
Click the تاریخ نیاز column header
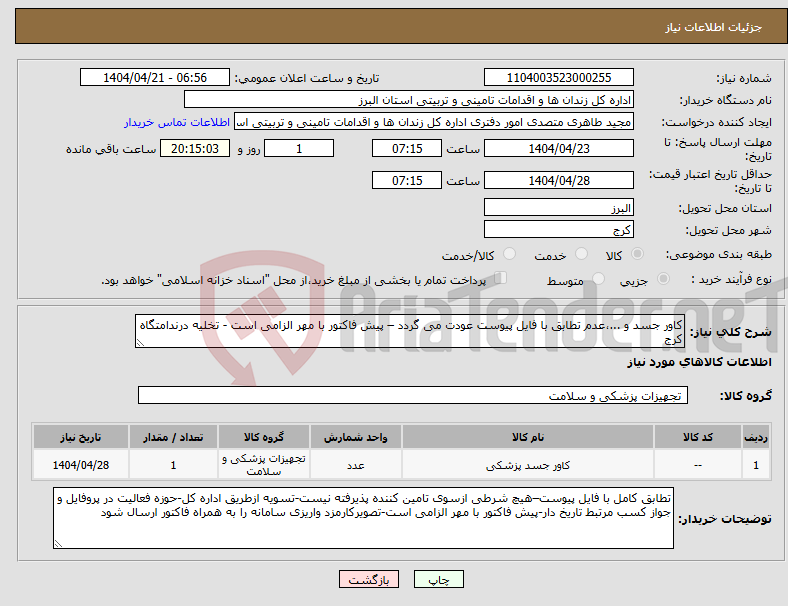(81, 437)
